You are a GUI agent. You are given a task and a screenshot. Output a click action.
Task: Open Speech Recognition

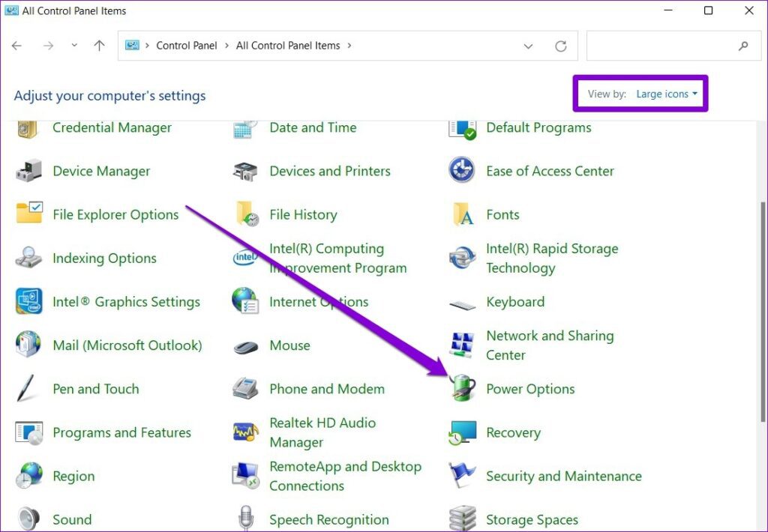pos(329,519)
